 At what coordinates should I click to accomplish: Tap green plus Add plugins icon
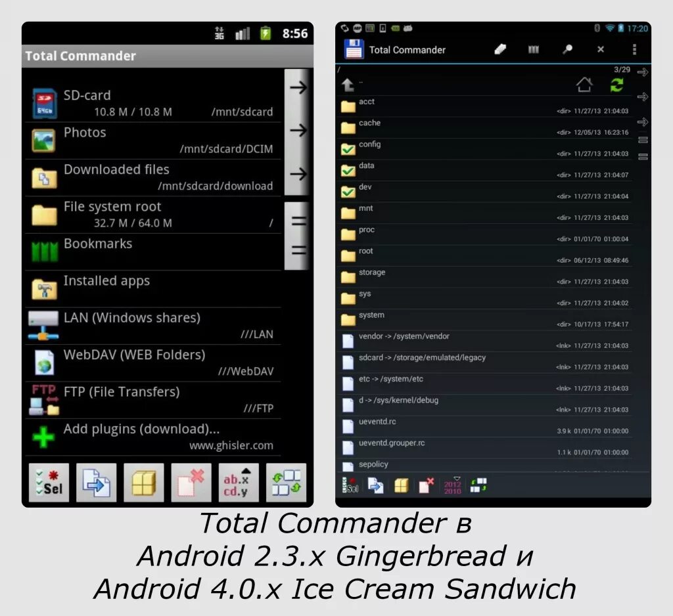[x=43, y=437]
